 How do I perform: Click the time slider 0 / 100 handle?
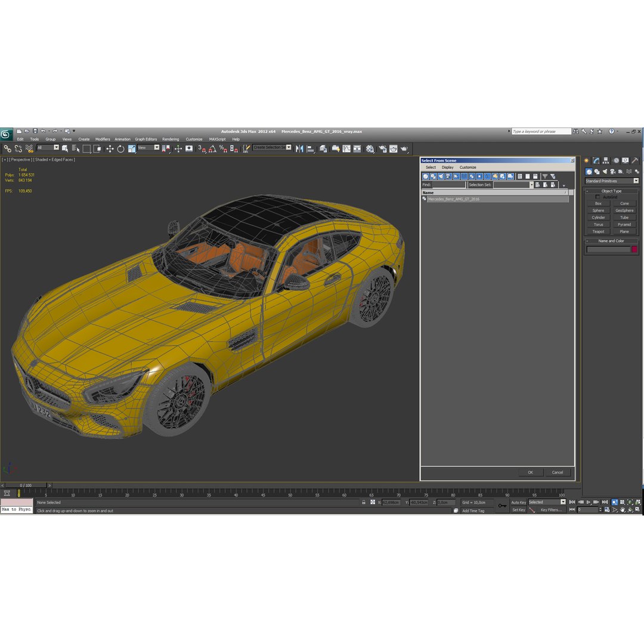(x=26, y=485)
